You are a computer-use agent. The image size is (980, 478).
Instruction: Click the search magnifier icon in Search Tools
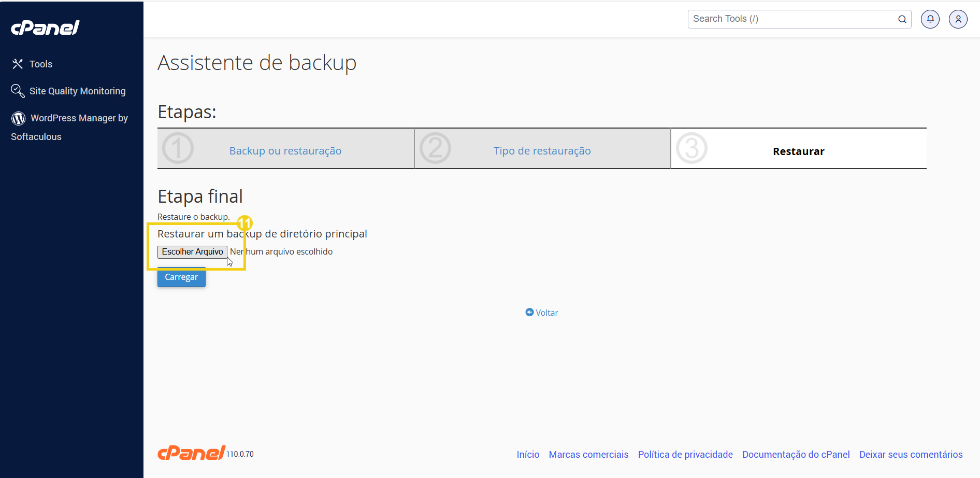point(902,19)
